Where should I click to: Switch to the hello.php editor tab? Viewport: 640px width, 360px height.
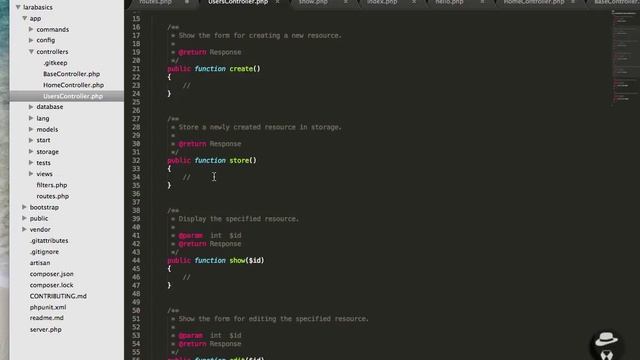[449, 2]
